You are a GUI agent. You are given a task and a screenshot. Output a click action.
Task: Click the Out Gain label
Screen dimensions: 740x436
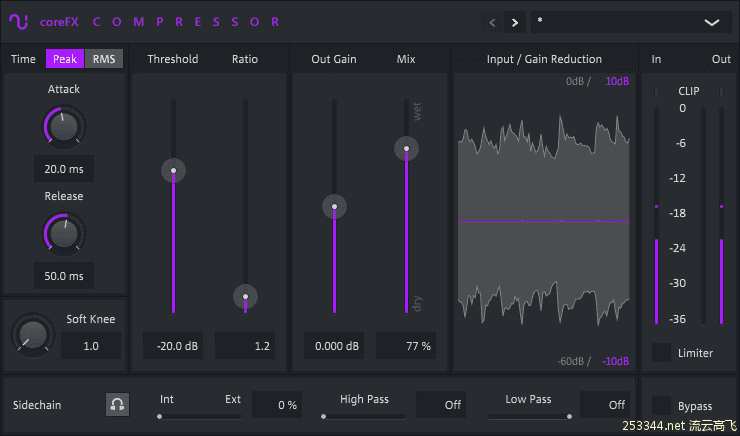(334, 59)
